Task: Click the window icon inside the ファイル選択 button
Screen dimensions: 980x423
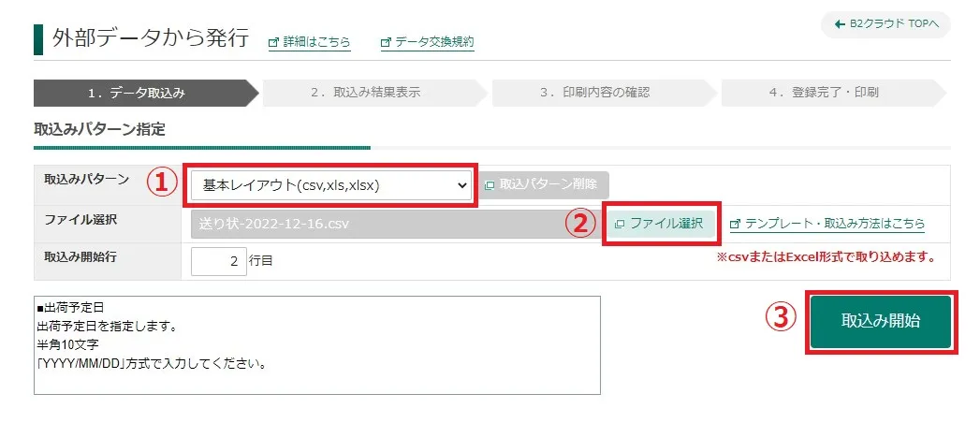Action: pyautogui.click(x=620, y=224)
